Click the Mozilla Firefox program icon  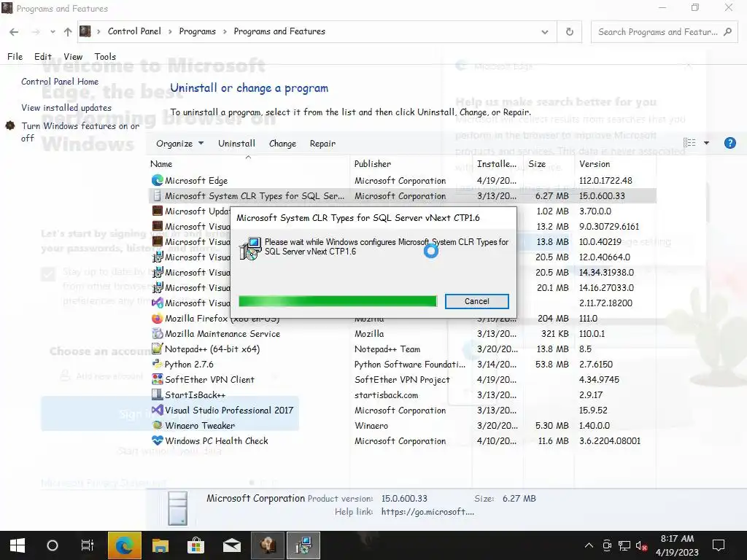158,318
